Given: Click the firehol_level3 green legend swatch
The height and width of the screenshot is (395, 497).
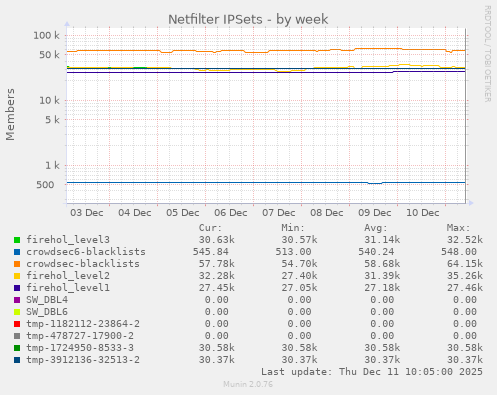Looking at the screenshot, I should click(17, 240).
